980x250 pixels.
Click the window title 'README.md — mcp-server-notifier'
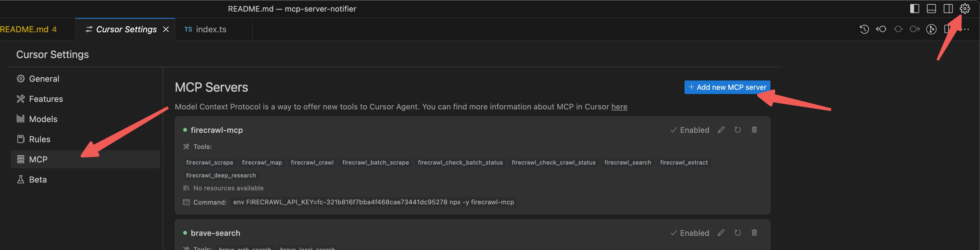click(x=292, y=9)
